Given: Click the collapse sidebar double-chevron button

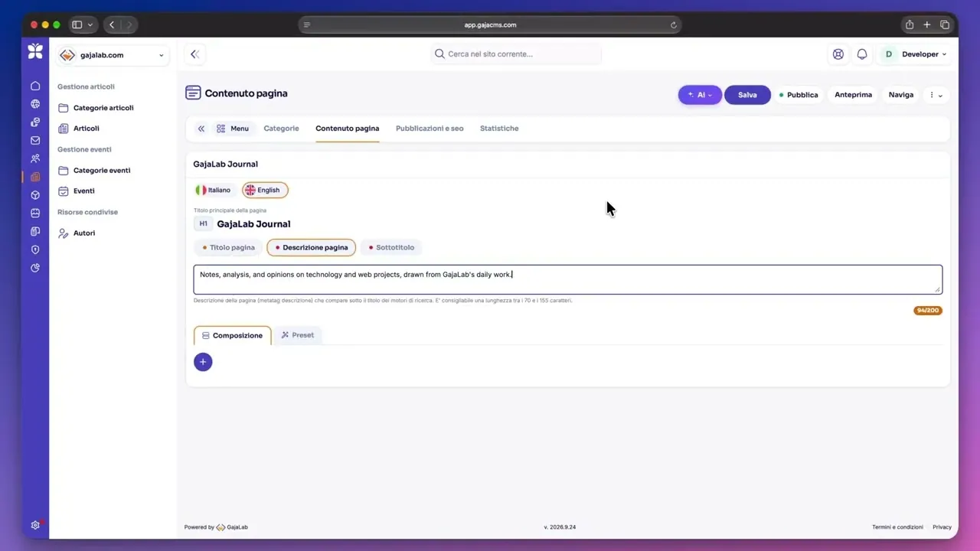Looking at the screenshot, I should tap(194, 54).
